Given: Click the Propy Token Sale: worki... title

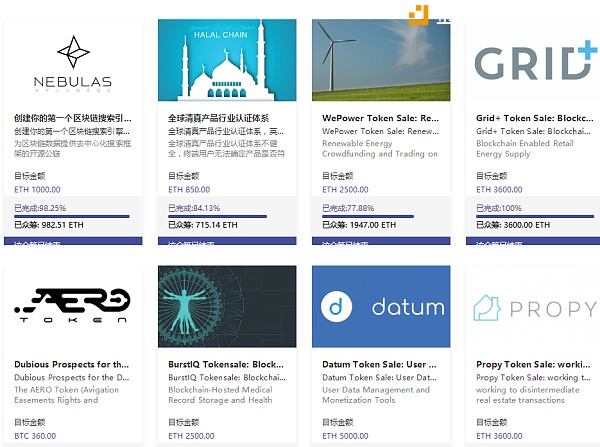Looking at the screenshot, I should (533, 364).
